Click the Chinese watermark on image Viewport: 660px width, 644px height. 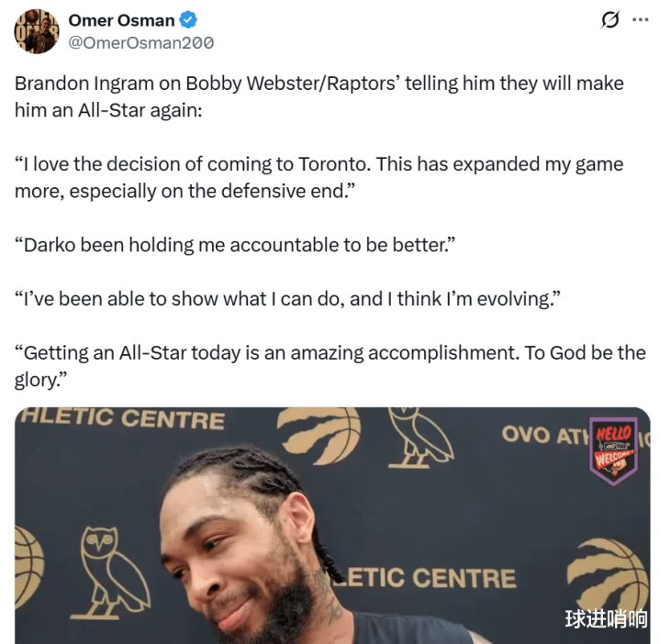pyautogui.click(x=606, y=618)
